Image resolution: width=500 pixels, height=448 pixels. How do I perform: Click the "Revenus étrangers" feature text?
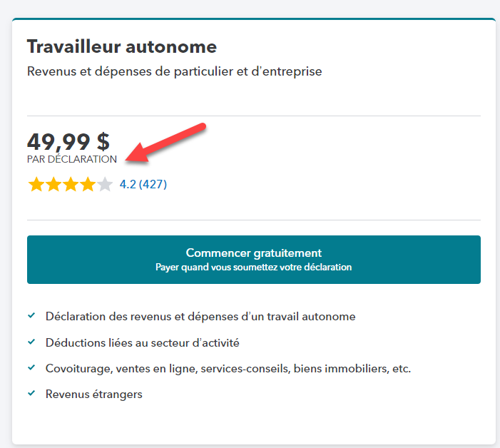(93, 394)
